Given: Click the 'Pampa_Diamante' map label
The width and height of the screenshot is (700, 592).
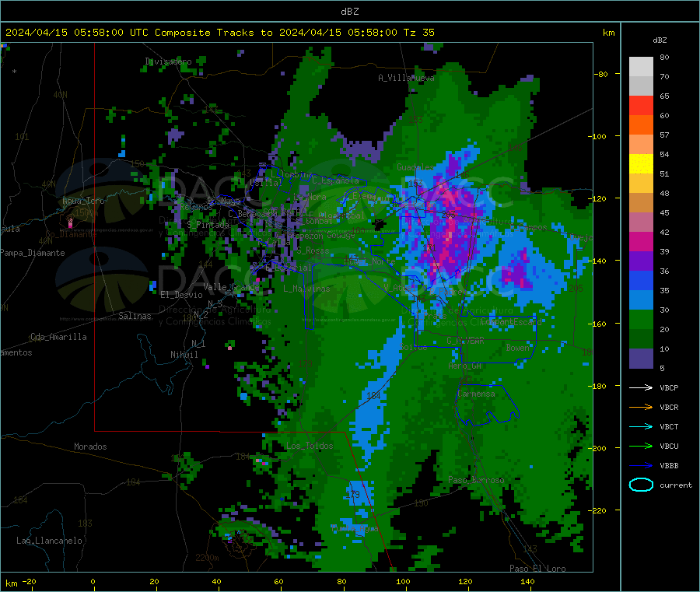Looking at the screenshot, I should [x=32, y=253].
